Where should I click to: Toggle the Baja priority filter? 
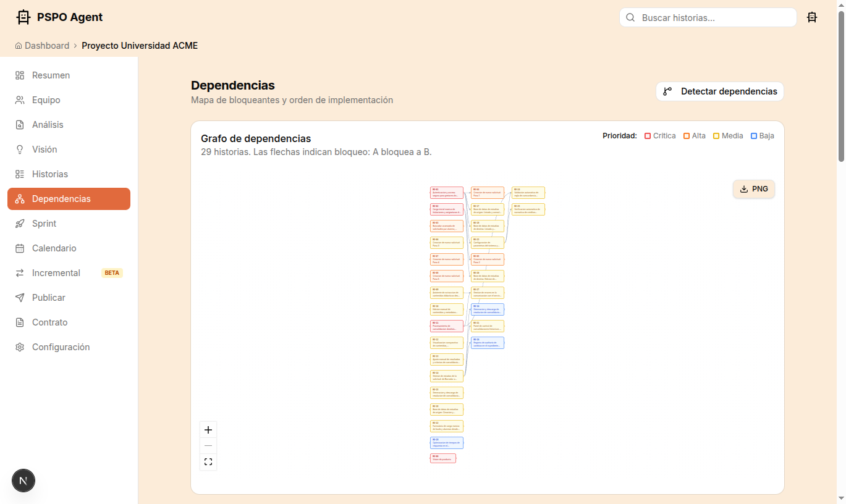[753, 135]
